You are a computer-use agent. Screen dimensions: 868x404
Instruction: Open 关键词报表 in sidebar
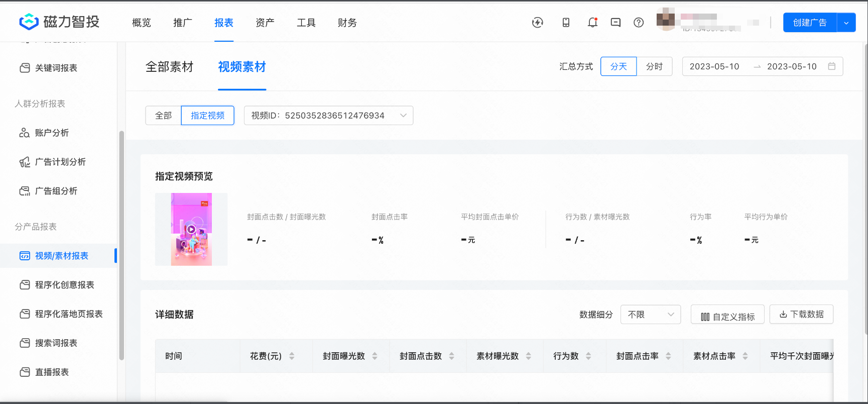[56, 68]
